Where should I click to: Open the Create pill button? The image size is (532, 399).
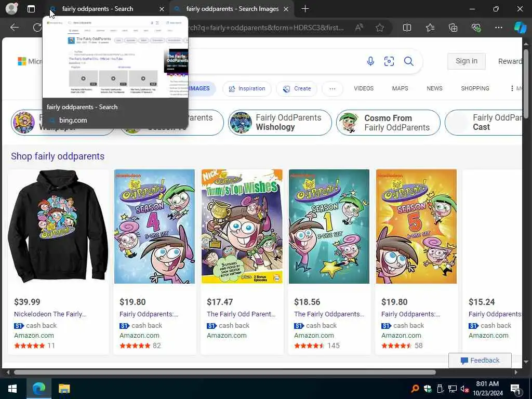297,88
